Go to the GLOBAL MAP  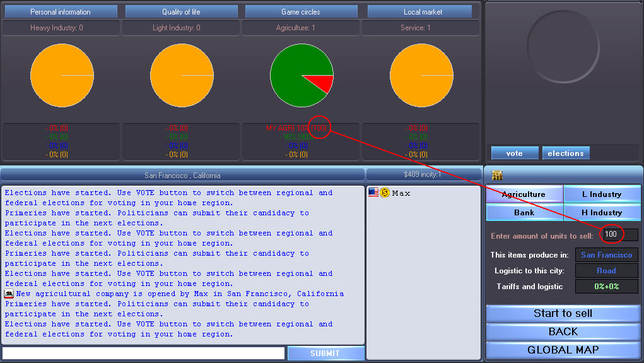(563, 350)
